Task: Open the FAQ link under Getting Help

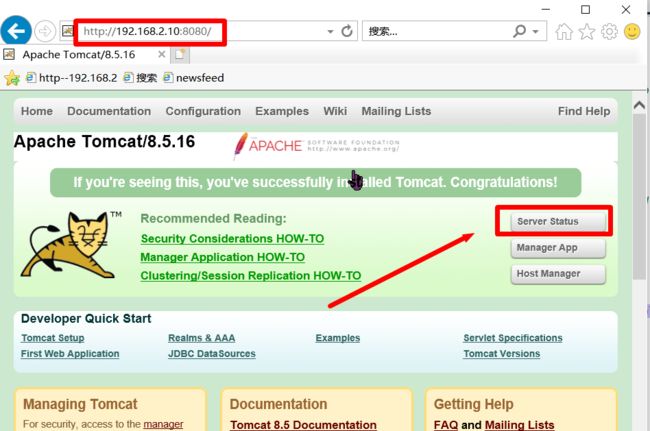Action: (x=446, y=425)
